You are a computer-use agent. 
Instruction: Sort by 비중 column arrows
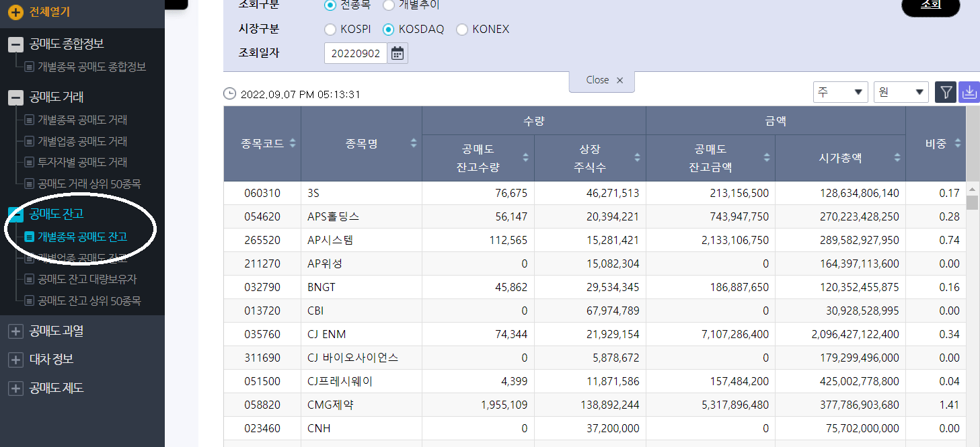pyautogui.click(x=958, y=143)
